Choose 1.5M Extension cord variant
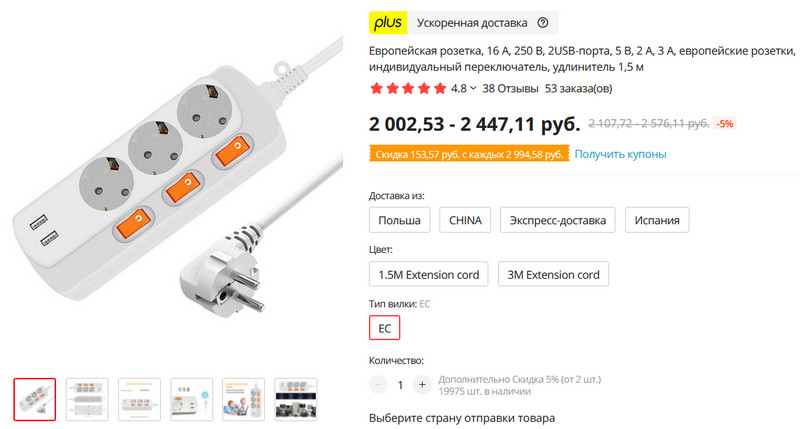 click(x=429, y=274)
